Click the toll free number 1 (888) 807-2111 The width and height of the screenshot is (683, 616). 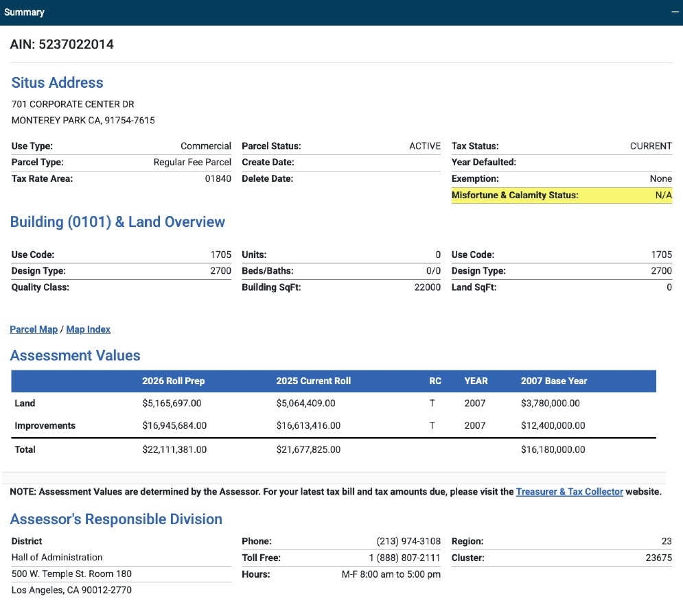pos(405,558)
